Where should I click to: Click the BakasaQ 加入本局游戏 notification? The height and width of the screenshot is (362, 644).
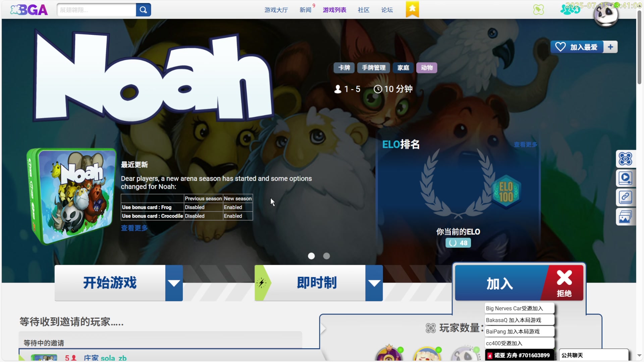tap(519, 320)
